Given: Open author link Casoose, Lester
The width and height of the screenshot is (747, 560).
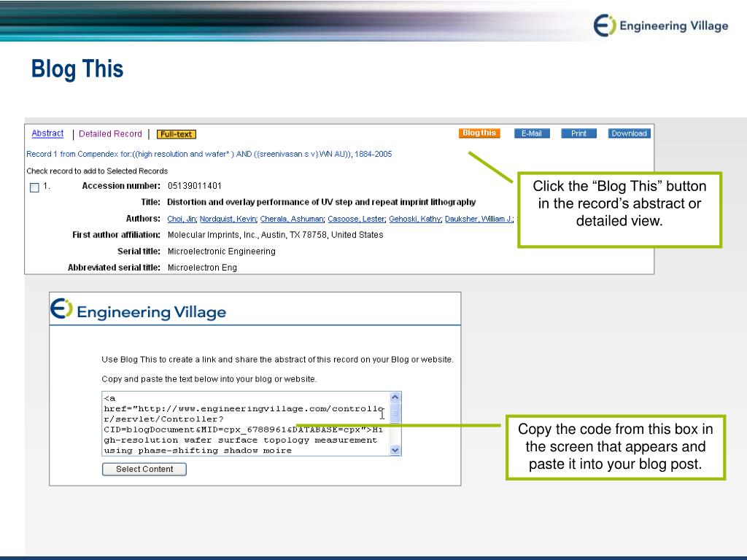Looking at the screenshot, I should click(356, 219).
